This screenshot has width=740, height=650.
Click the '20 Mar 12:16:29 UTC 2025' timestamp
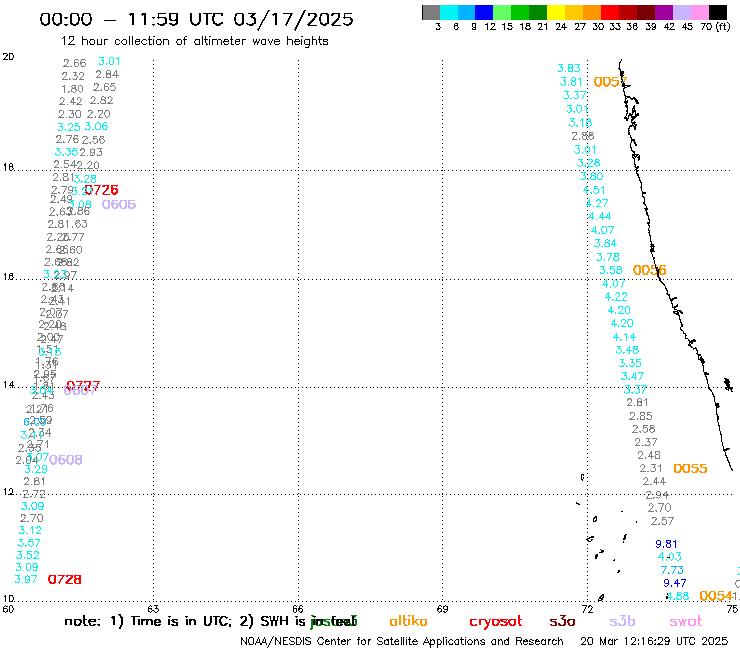[x=654, y=642]
